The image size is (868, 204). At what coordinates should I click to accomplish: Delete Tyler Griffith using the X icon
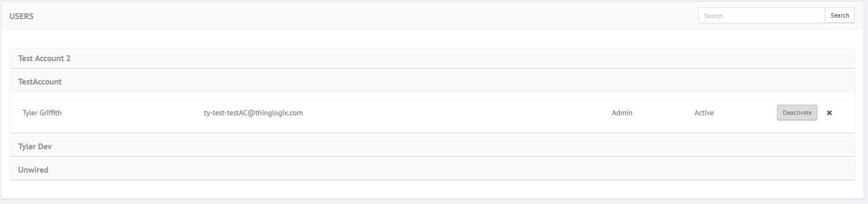click(829, 113)
